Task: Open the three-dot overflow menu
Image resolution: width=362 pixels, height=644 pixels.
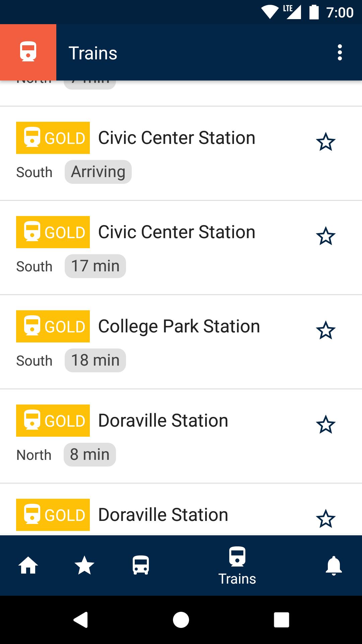Action: pyautogui.click(x=340, y=53)
